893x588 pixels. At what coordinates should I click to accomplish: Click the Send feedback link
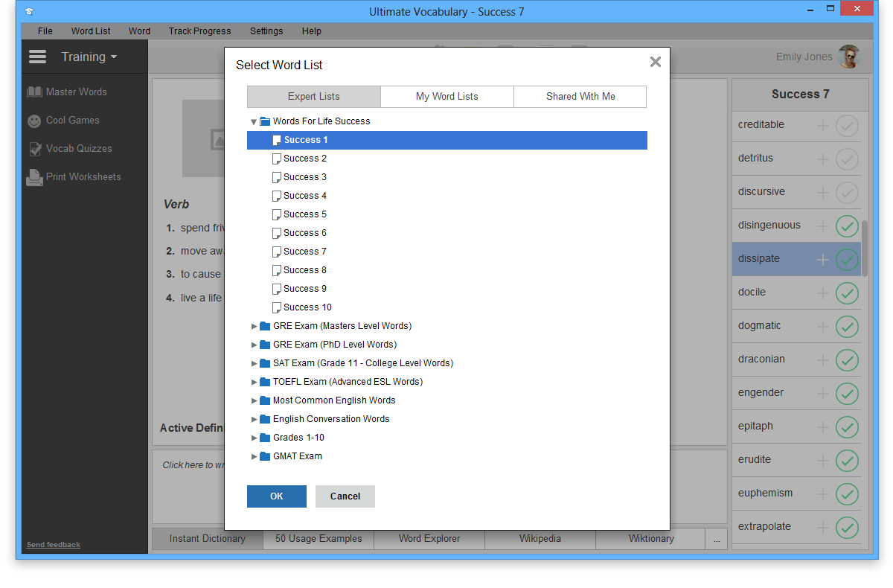[54, 545]
